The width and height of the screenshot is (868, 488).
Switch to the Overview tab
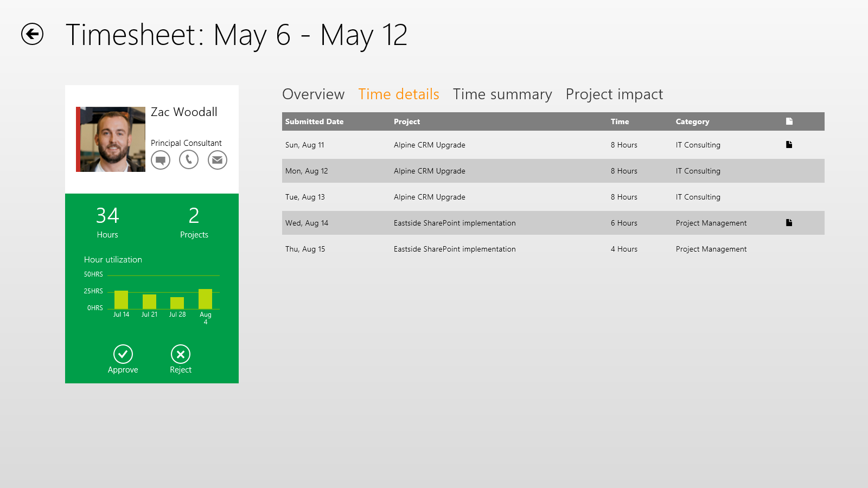[x=313, y=94]
